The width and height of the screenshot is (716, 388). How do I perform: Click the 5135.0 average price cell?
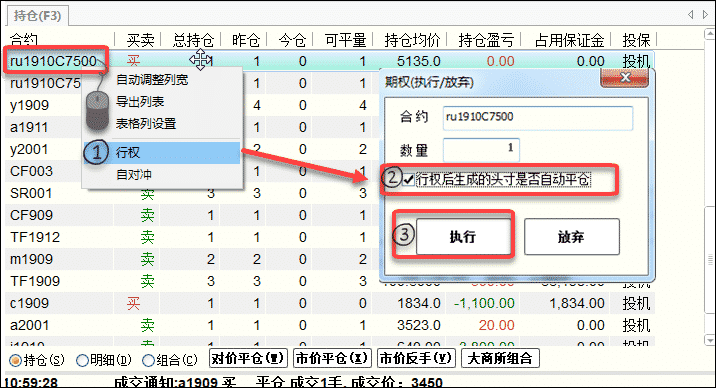coord(419,61)
